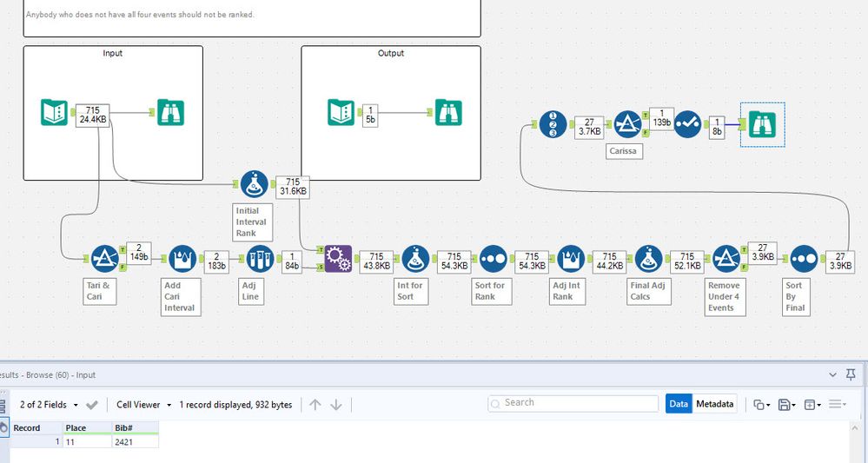
Task: Apply field selection checkmark in Results
Action: (92, 405)
